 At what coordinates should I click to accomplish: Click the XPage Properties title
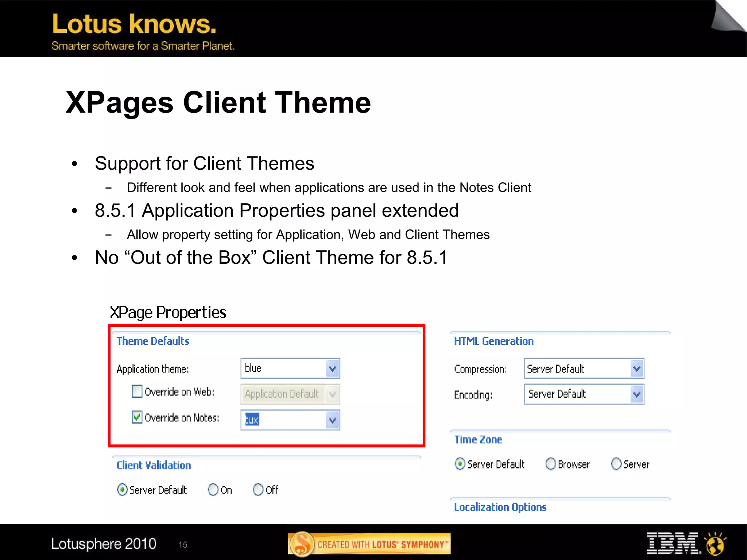pos(168,313)
